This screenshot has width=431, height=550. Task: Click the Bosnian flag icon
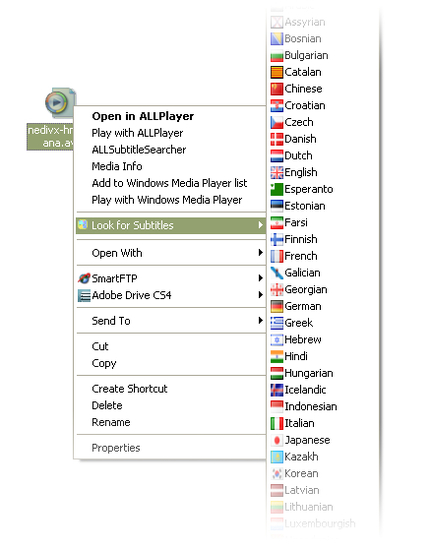[x=277, y=39]
